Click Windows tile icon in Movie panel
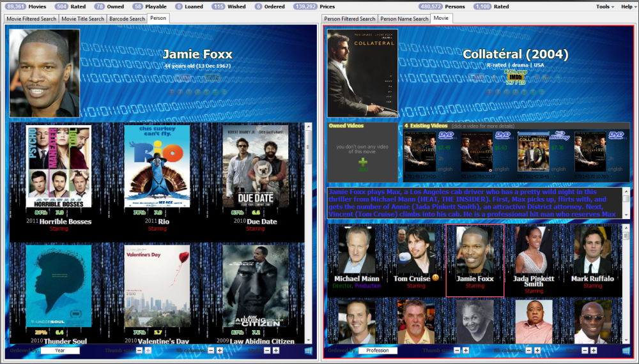 click(x=626, y=351)
